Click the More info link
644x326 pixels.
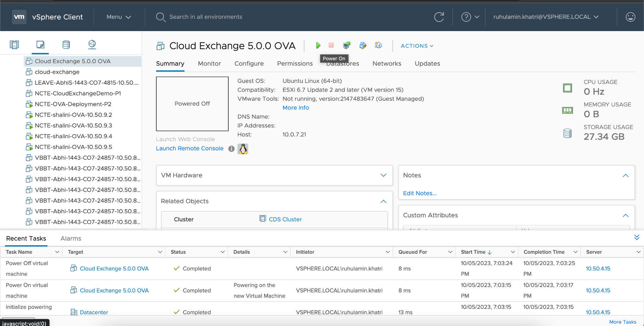(x=296, y=108)
